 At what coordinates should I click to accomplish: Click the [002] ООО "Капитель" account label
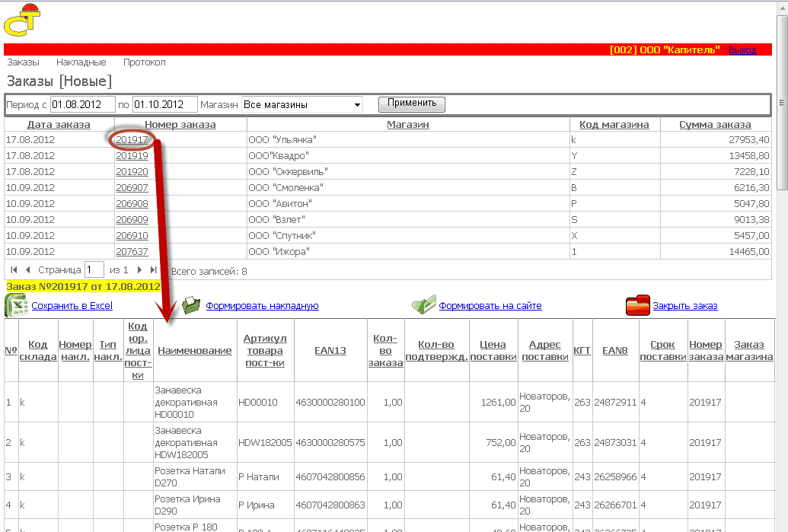tap(665, 49)
